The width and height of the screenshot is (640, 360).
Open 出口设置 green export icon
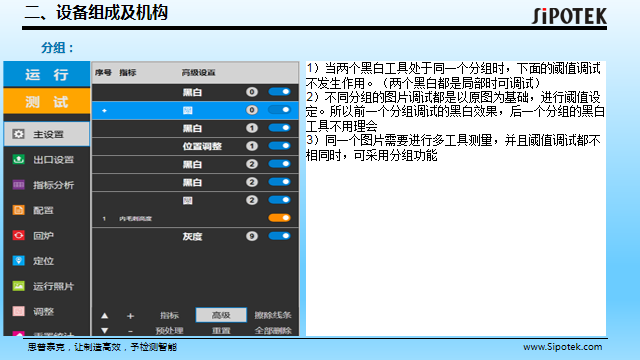pyautogui.click(x=18, y=159)
